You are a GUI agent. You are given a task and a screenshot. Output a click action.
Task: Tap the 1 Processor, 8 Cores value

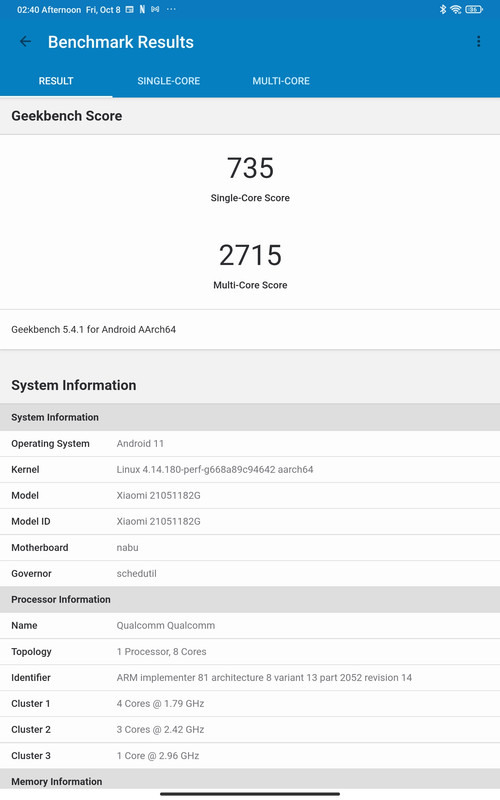[162, 652]
